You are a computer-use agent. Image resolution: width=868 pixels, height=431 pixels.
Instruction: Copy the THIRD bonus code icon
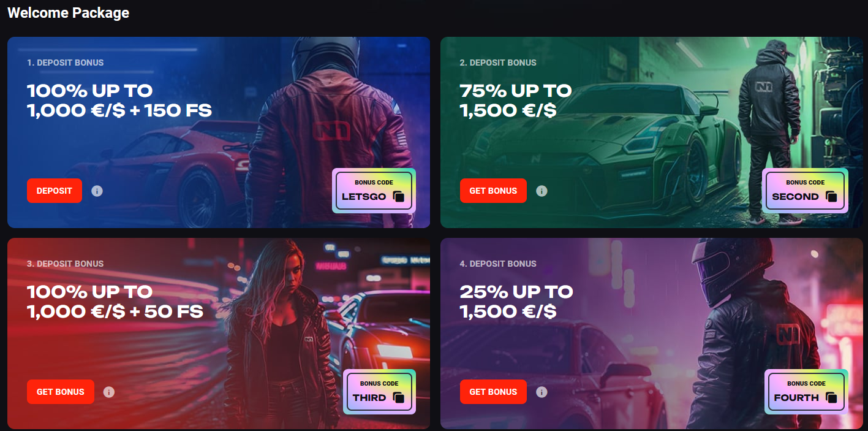click(x=399, y=398)
